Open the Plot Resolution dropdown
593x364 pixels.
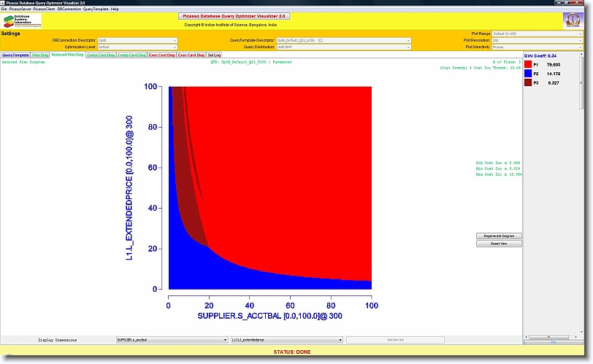click(521, 40)
